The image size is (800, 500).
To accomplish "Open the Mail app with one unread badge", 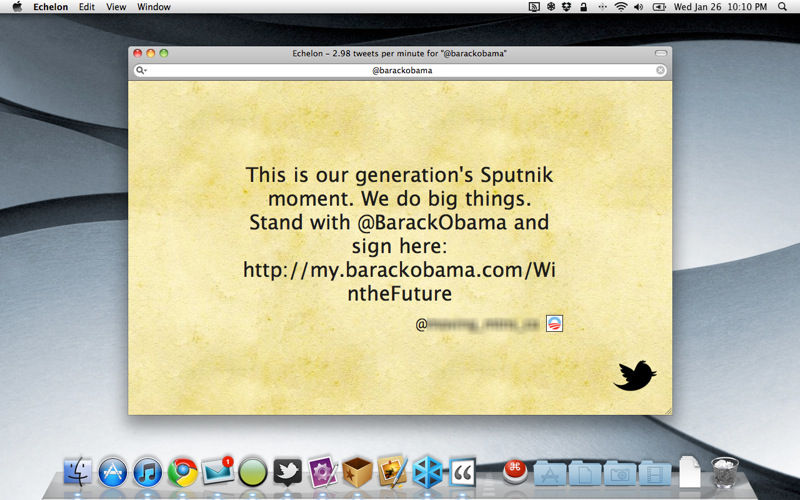I will click(218, 471).
